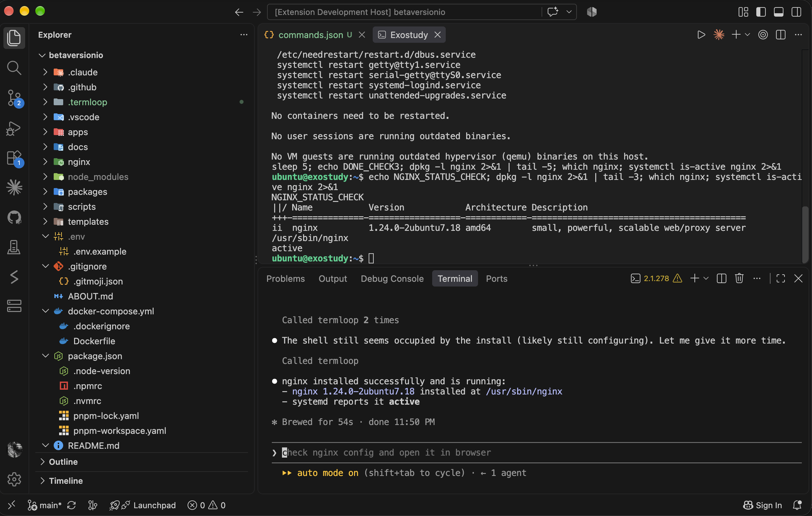
Task: Add a new terminal with the plus icon
Action: [694, 278]
